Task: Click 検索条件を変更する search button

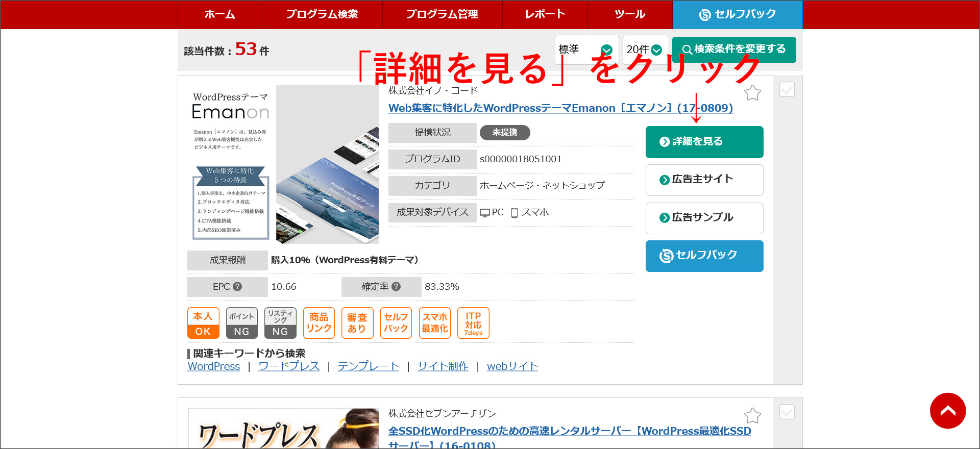Action: (734, 49)
